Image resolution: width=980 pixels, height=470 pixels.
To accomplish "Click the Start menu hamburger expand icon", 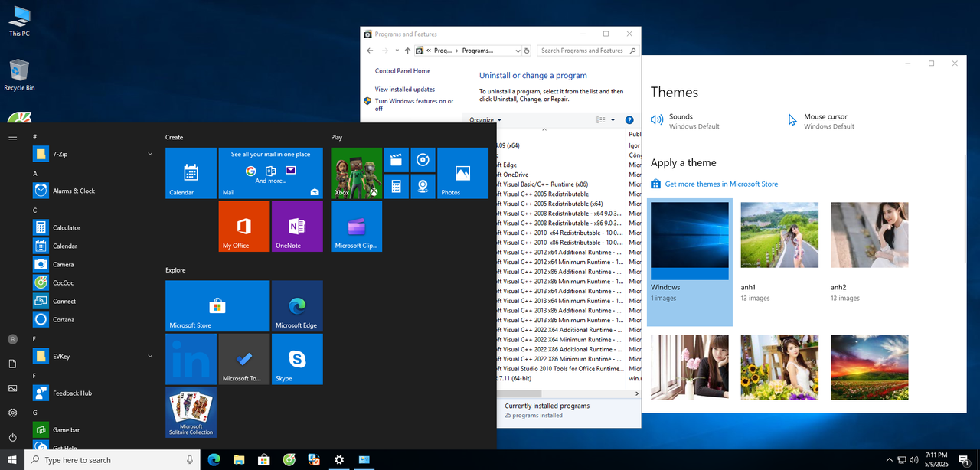I will click(x=12, y=137).
